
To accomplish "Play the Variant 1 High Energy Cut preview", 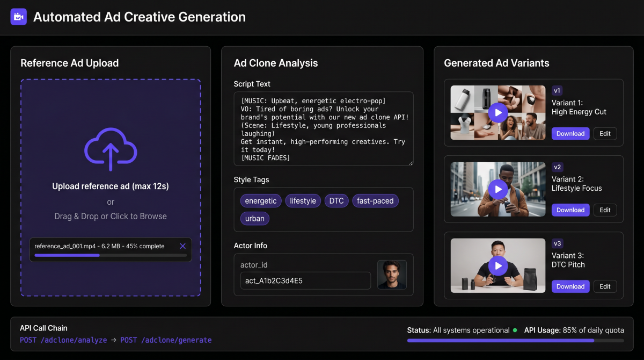I will point(497,112).
